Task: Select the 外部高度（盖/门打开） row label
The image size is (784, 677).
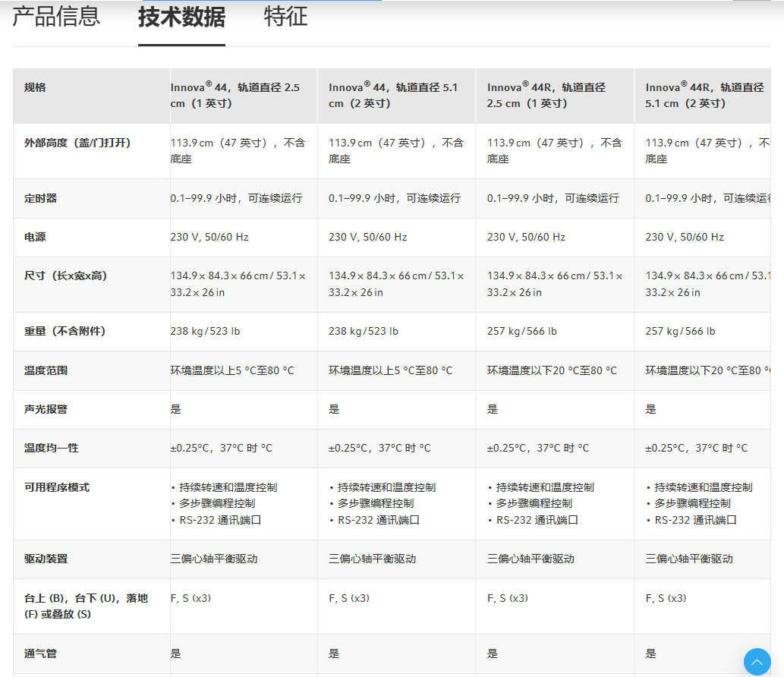Action: (x=77, y=143)
